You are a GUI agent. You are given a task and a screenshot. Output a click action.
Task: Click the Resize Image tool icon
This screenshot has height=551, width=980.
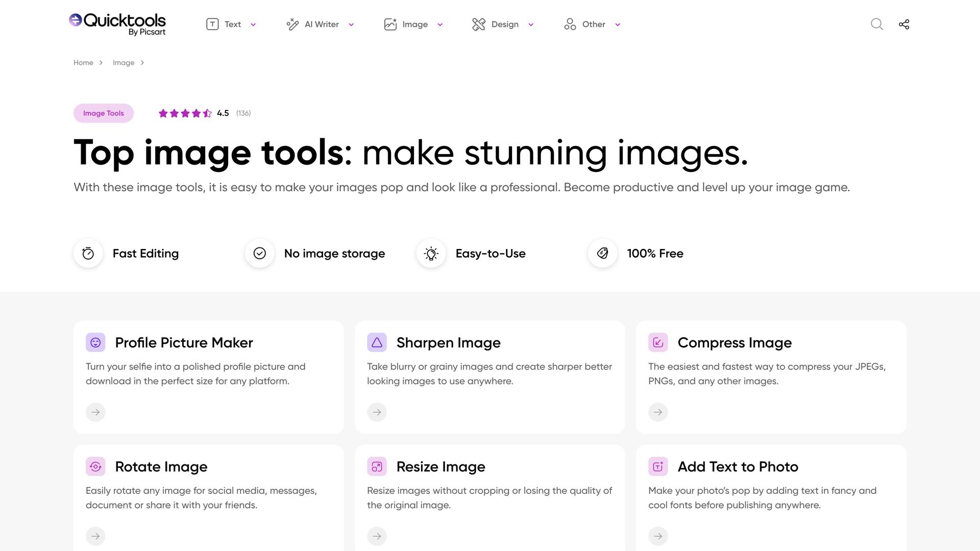point(377,466)
